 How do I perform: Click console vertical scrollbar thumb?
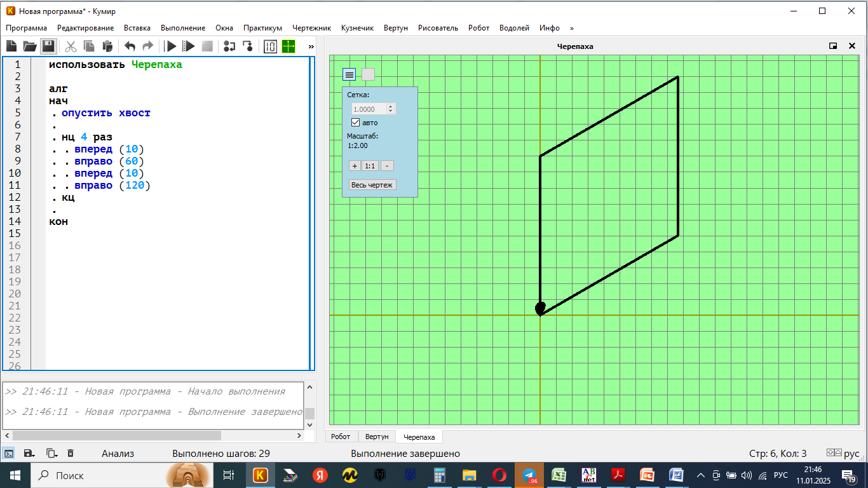pos(309,414)
